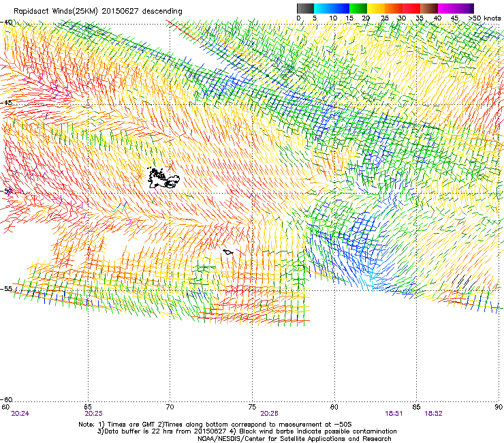Click the green 15-20 knots color segment
The width and height of the screenshot is (504, 443).
[358, 8]
